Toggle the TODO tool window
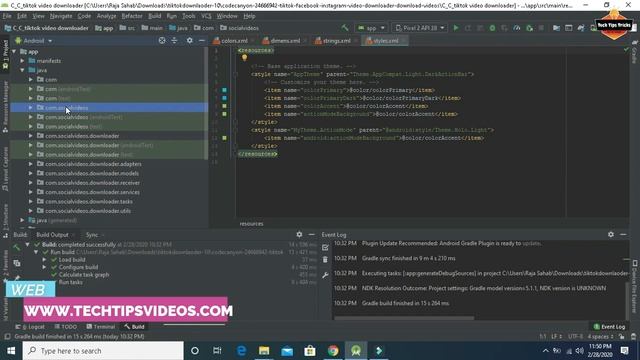Screen dimensions: 640x360 tap(66, 327)
